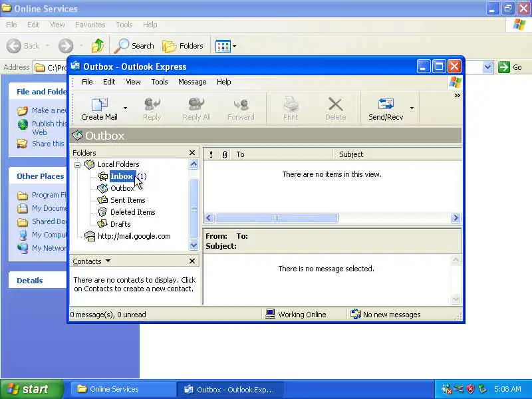Screen dimensions: 532x399
Task: Select the Outbox folder in tree
Action: click(x=122, y=188)
